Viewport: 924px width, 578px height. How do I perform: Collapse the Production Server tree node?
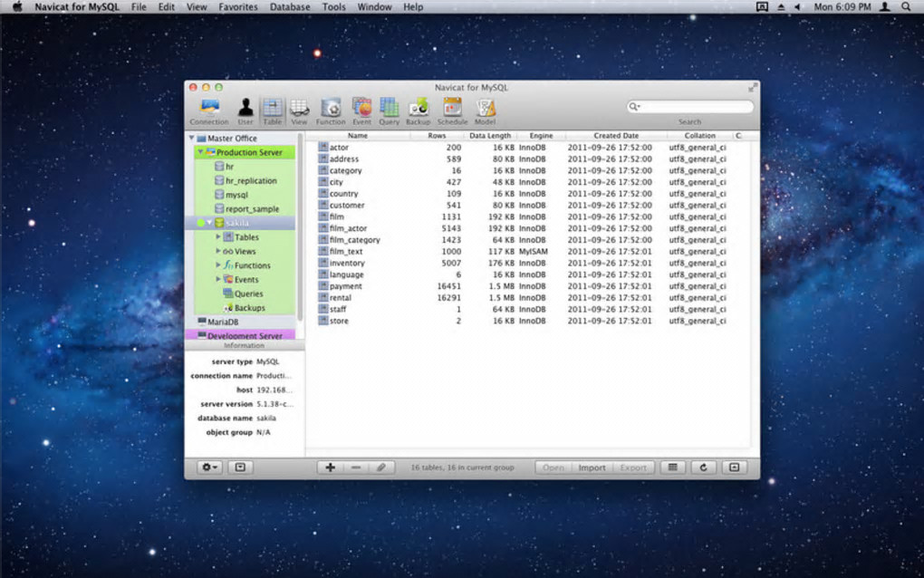199,153
